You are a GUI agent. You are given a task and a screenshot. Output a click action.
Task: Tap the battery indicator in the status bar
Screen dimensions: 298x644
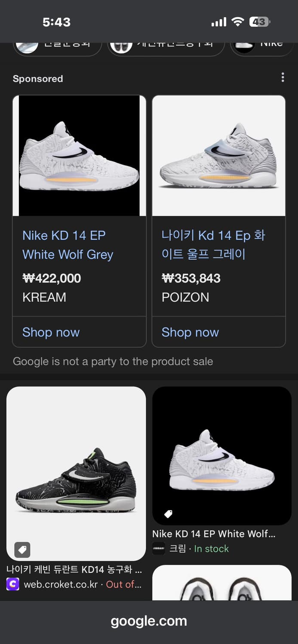point(259,22)
